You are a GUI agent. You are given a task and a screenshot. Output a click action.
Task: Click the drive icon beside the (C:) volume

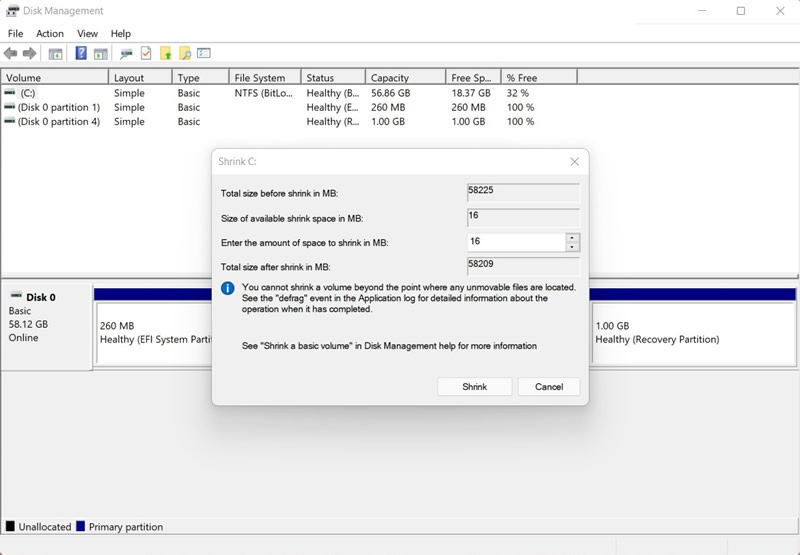10,92
